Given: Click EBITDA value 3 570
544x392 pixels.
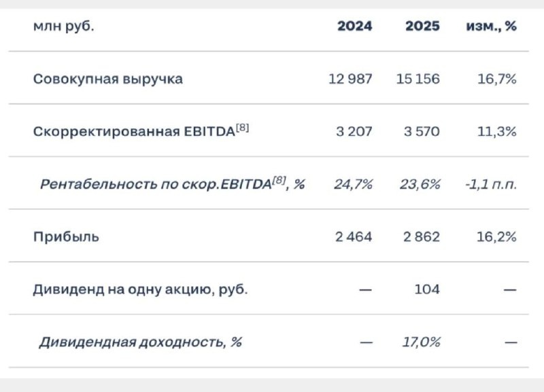Looking at the screenshot, I should tap(422, 132).
